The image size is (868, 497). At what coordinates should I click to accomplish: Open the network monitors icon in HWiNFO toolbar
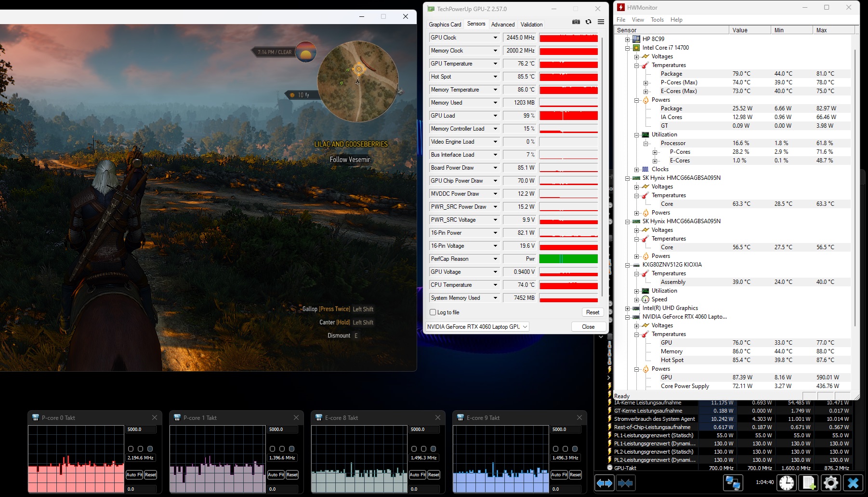[x=733, y=483]
